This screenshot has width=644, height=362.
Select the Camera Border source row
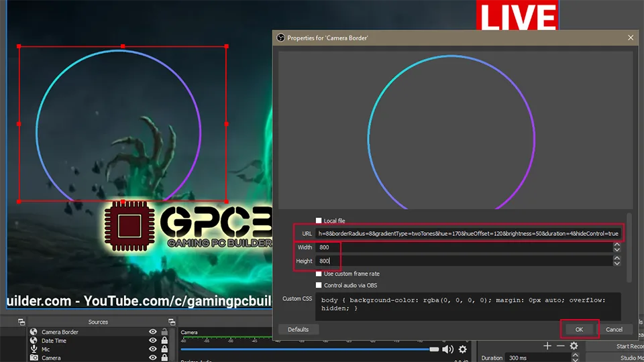coord(99,332)
